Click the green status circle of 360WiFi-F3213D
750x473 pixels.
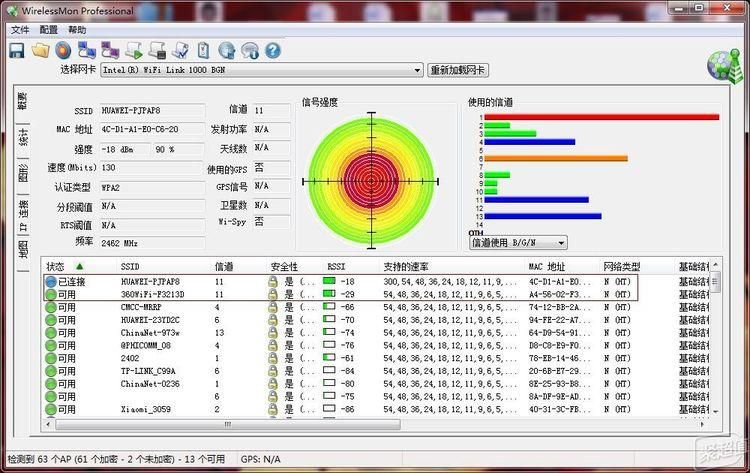coord(51,294)
